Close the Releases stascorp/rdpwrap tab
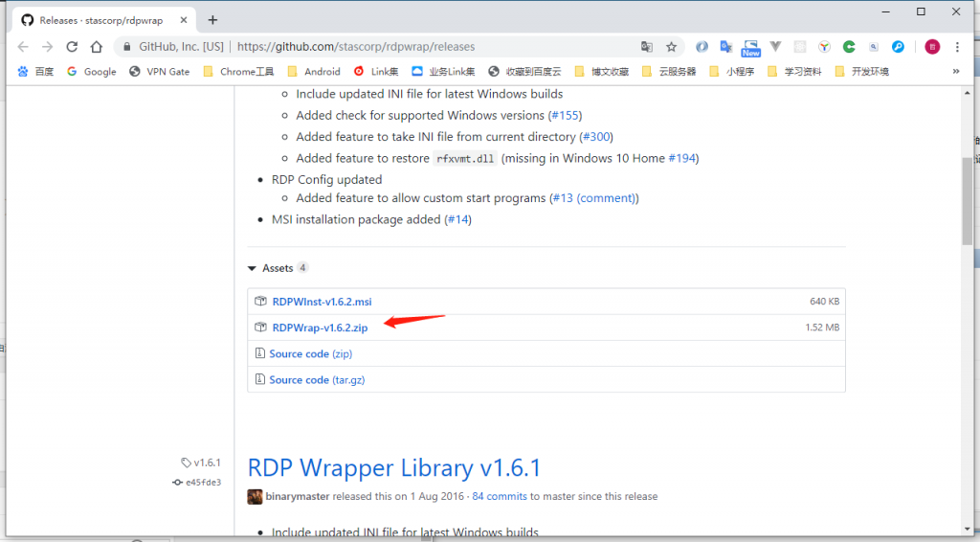Viewport: 980px width, 542px height. point(183,20)
